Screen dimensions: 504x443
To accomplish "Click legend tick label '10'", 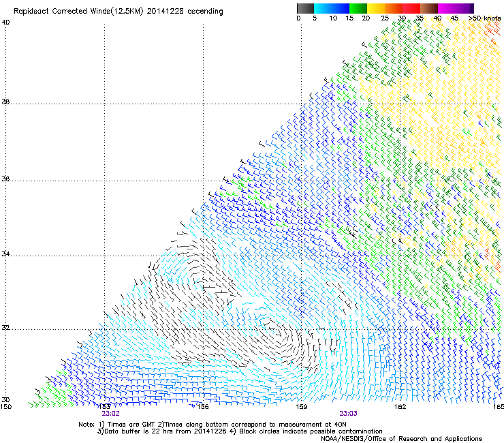I will pyautogui.click(x=333, y=18).
